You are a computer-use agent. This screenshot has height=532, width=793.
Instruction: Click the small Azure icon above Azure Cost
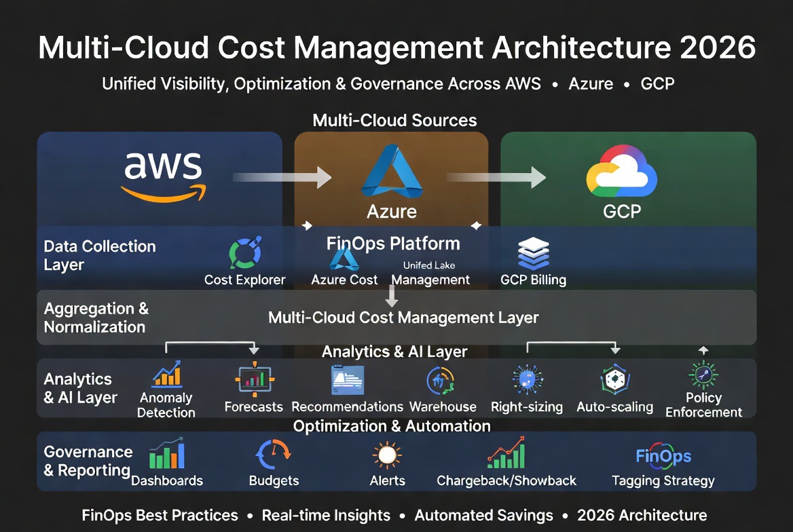[x=344, y=259]
